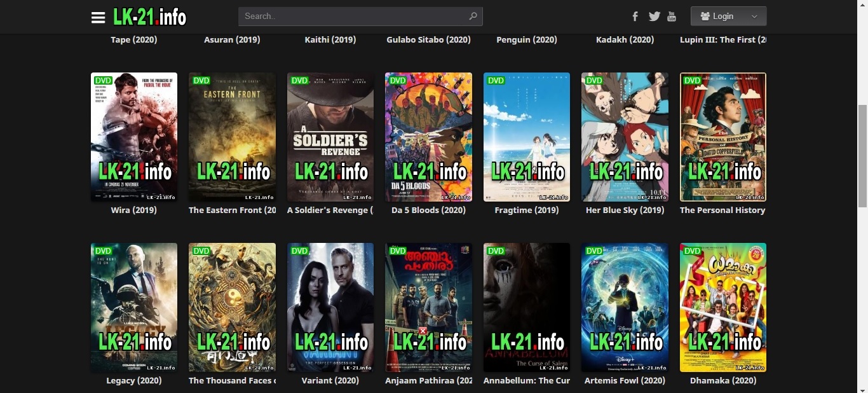This screenshot has height=393, width=868.
Task: Open the Twitter page icon
Action: (654, 17)
